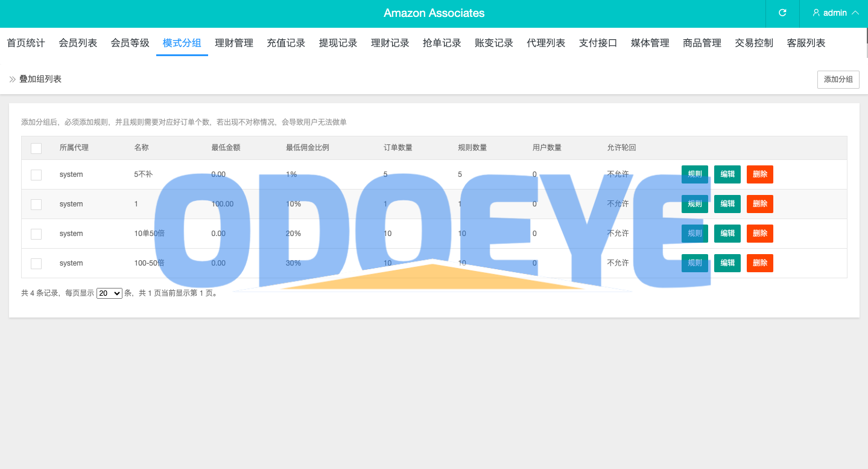The image size is (868, 469).
Task: Toggle the select-all checkbox in table header
Action: 36,148
